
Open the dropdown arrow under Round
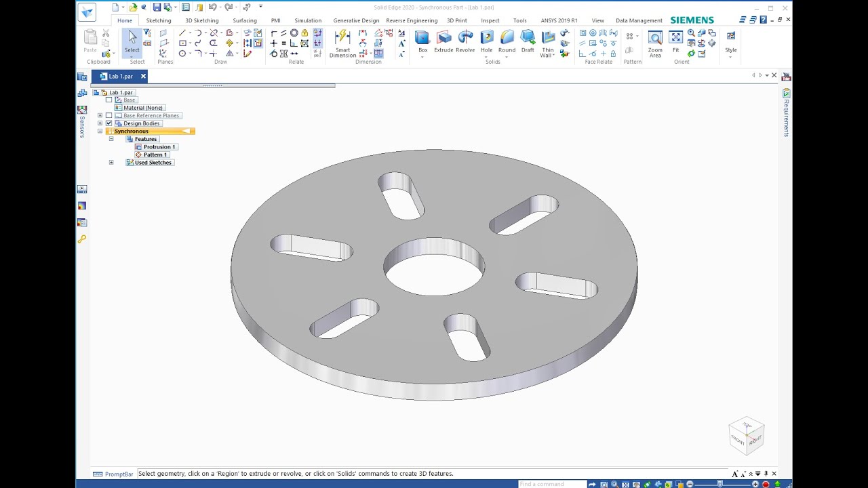(x=507, y=56)
